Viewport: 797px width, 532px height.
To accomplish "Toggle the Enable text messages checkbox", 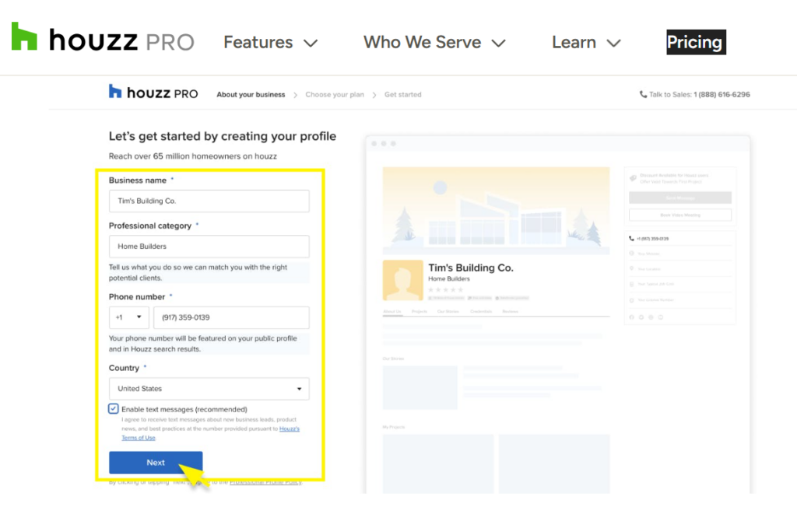I will tap(114, 409).
